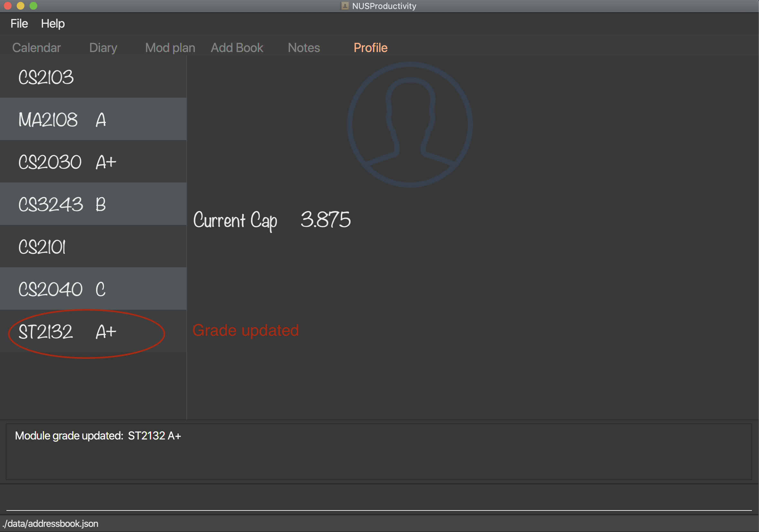Click the 3.875 cap value
This screenshot has width=759, height=532.
(x=326, y=219)
